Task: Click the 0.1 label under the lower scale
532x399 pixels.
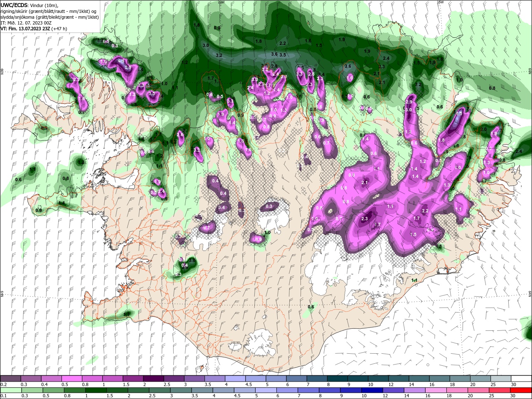Action: [3, 396]
